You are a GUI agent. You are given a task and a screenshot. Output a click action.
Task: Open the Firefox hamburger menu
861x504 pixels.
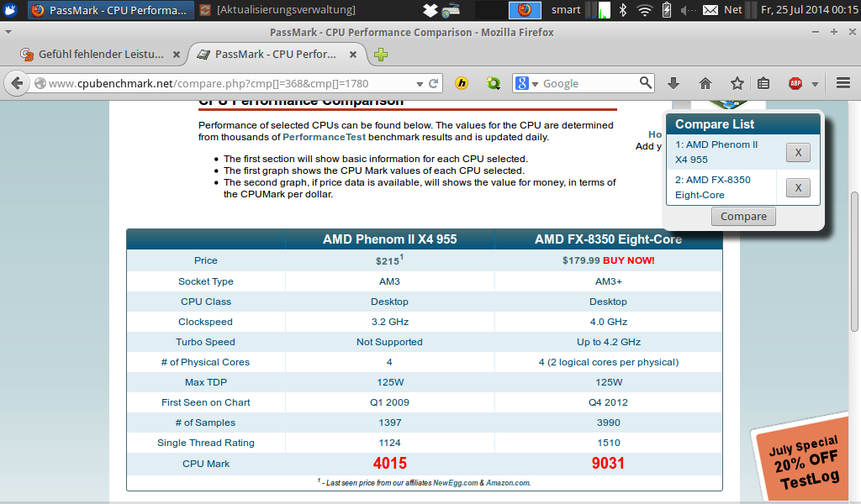(843, 83)
